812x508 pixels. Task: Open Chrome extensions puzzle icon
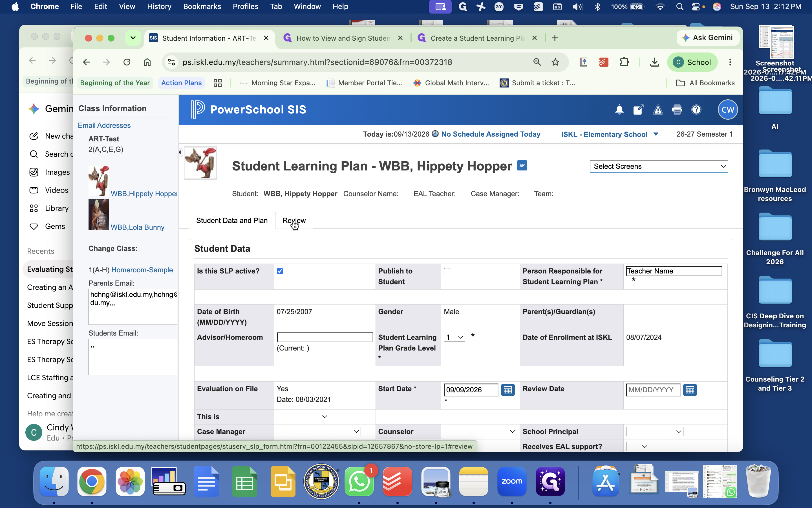[x=624, y=62]
